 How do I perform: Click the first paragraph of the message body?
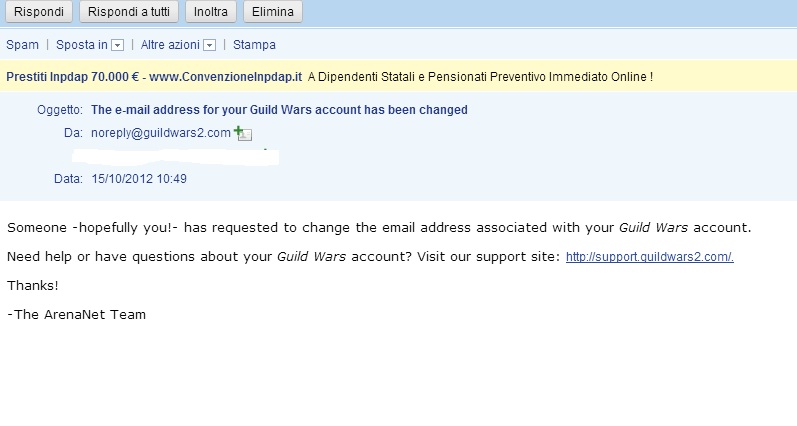379,227
